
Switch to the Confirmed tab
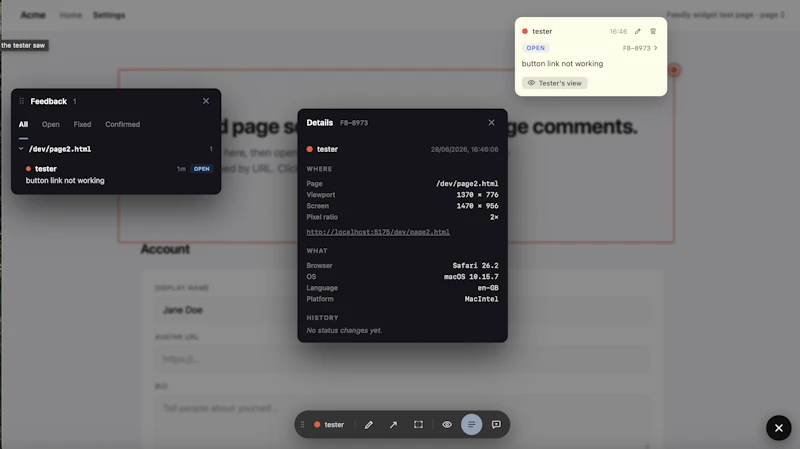[x=122, y=124]
